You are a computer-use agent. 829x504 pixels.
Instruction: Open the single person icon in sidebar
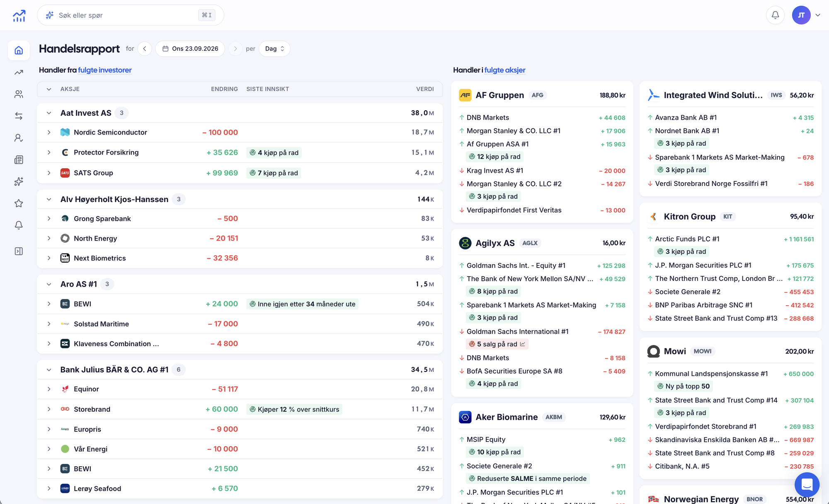coord(19,138)
